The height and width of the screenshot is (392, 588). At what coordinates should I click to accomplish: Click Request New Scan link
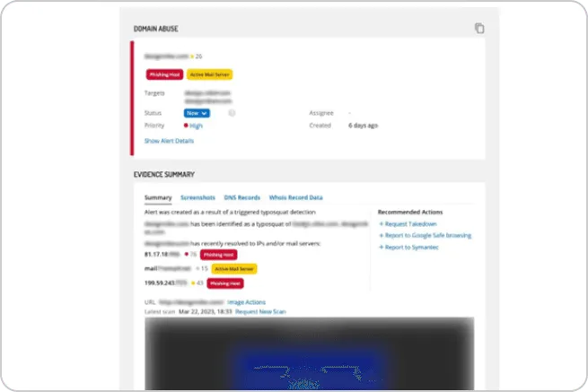point(260,311)
